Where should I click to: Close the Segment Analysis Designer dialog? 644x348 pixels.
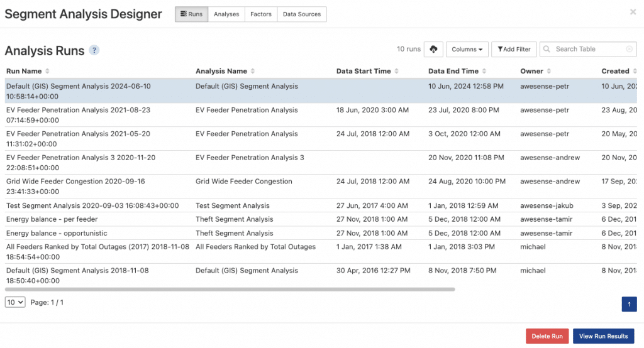[633, 12]
